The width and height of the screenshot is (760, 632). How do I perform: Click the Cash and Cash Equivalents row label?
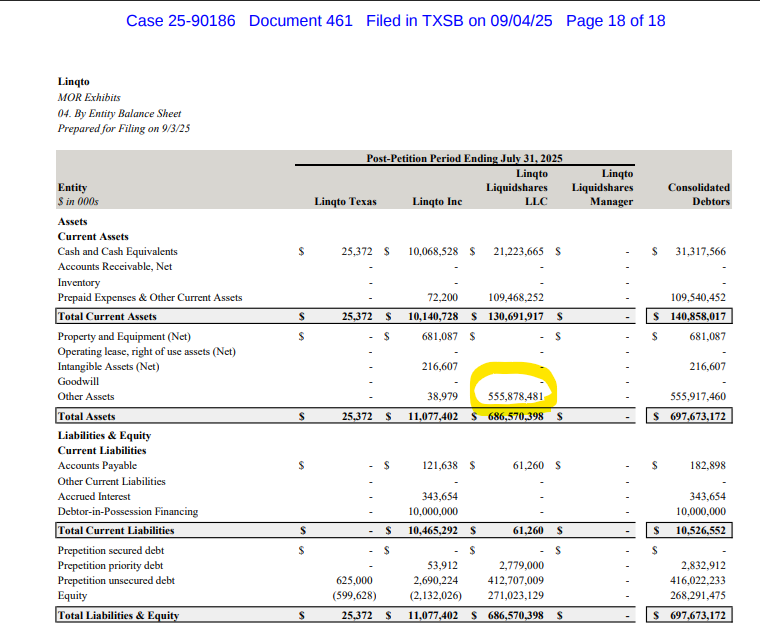[x=118, y=252]
